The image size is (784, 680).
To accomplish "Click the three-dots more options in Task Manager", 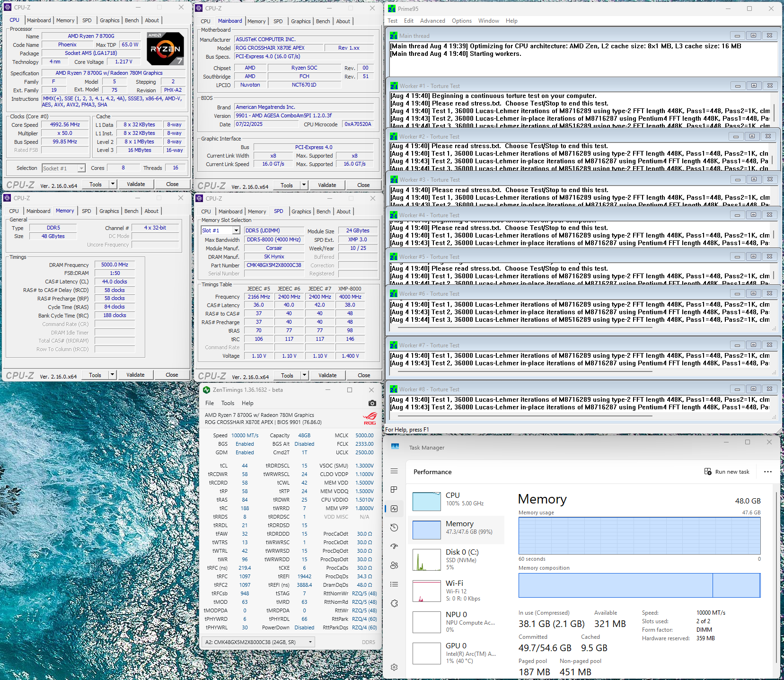I will [x=767, y=472].
